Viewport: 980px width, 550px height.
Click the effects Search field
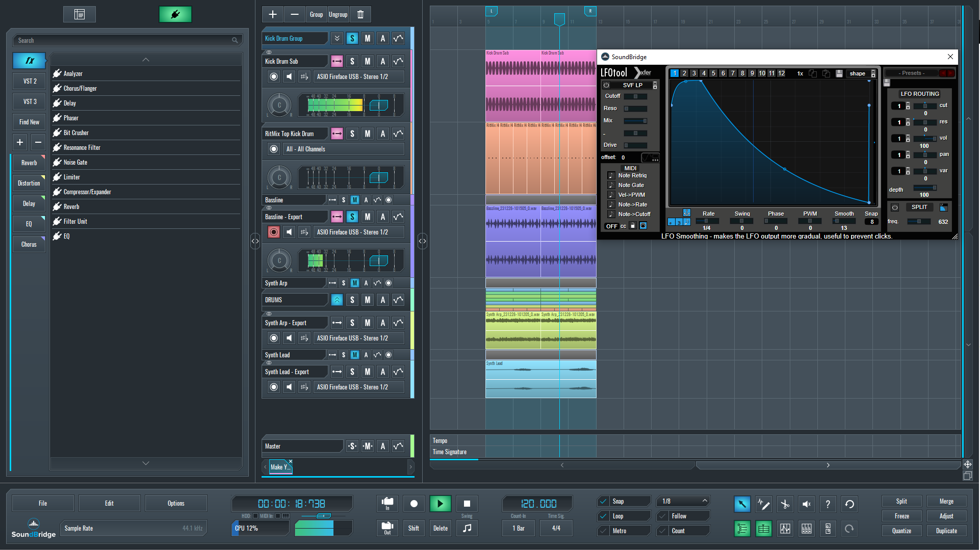[127, 40]
